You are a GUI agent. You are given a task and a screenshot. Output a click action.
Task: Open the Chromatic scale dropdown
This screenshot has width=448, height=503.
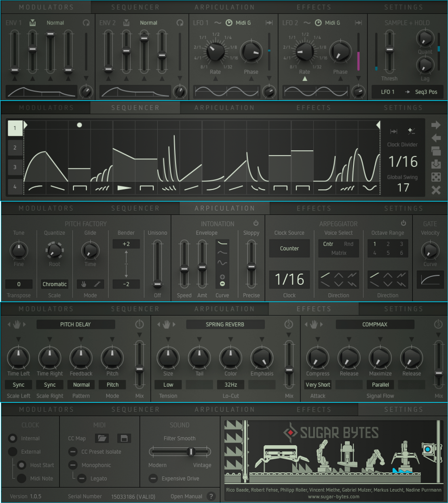55,284
